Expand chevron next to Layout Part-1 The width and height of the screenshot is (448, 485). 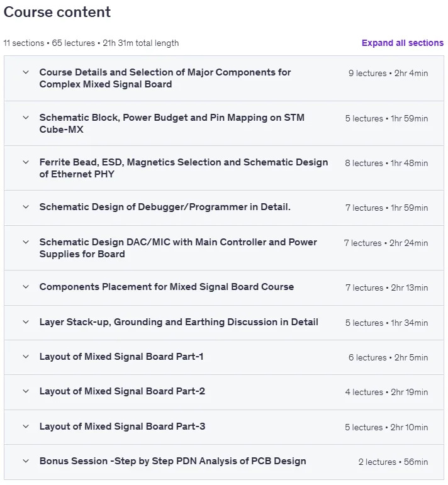pyautogui.click(x=26, y=357)
